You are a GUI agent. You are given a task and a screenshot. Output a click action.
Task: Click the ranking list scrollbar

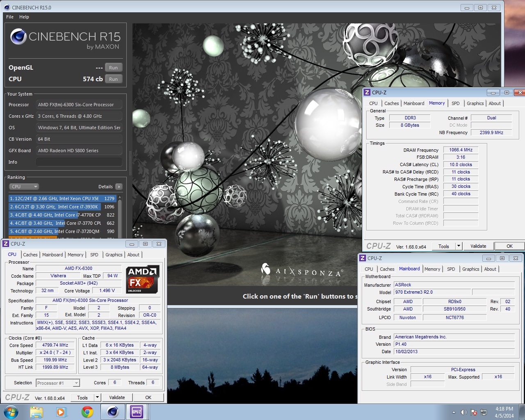(x=120, y=216)
